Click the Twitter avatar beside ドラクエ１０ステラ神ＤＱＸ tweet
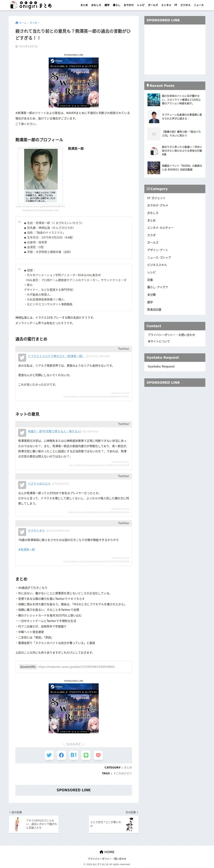The height and width of the screenshot is (868, 214). 22,357
